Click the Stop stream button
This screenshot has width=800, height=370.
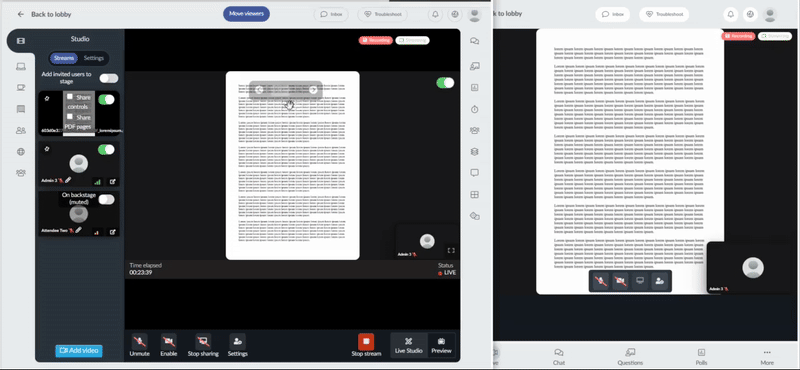pos(366,346)
